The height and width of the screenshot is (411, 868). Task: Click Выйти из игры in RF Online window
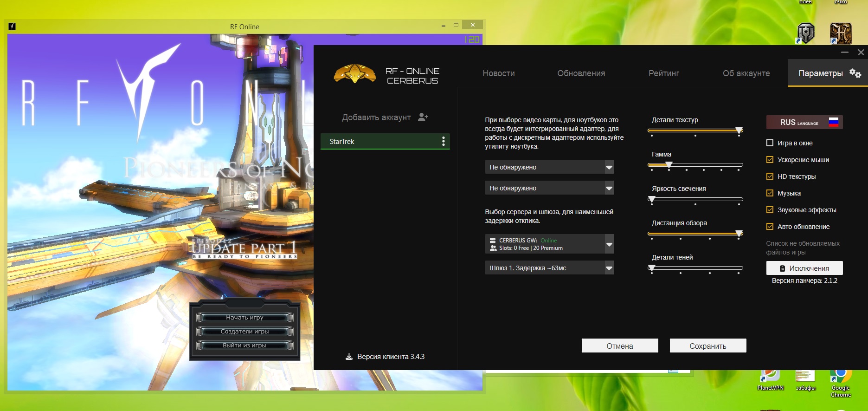(244, 346)
